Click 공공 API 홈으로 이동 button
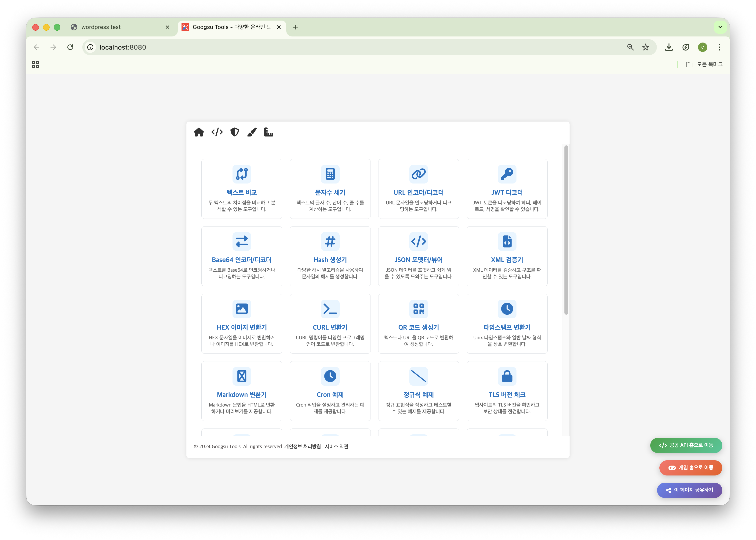The width and height of the screenshot is (756, 540). pos(686,445)
